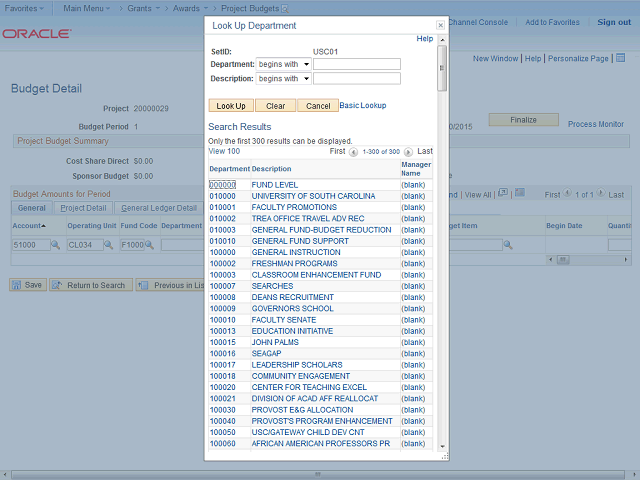640x480 pixels.
Task: Open the Account field lookup magnifier
Action: coord(55,245)
